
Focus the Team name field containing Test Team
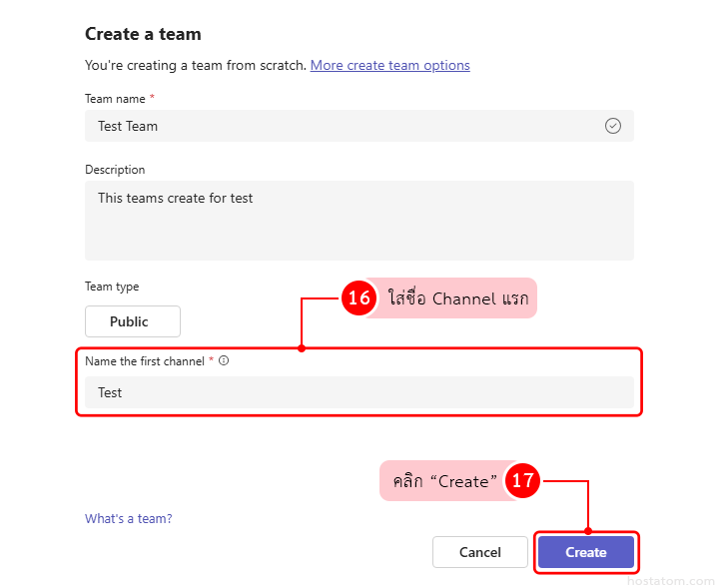[x=340, y=126]
